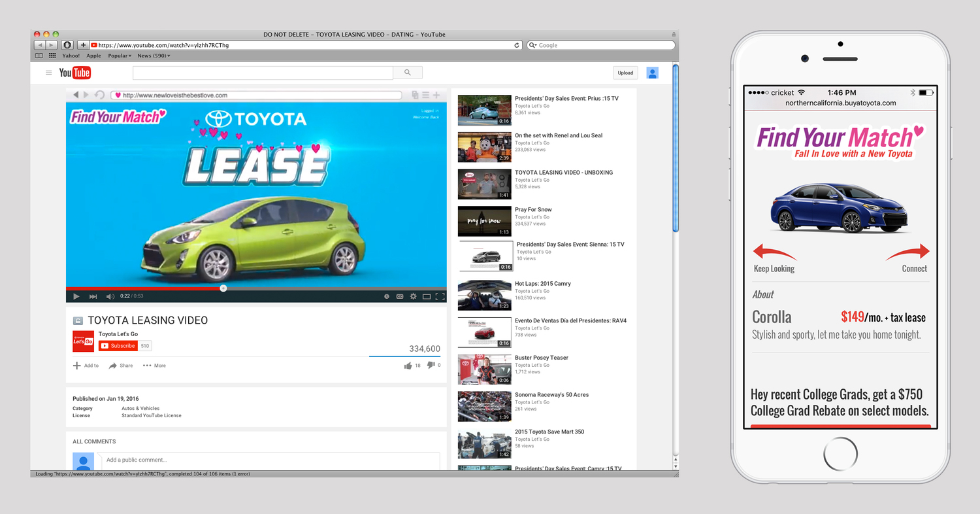Open Evento De Ventas Día del Presidentes: RAV4
The image size is (980, 514).
click(570, 321)
